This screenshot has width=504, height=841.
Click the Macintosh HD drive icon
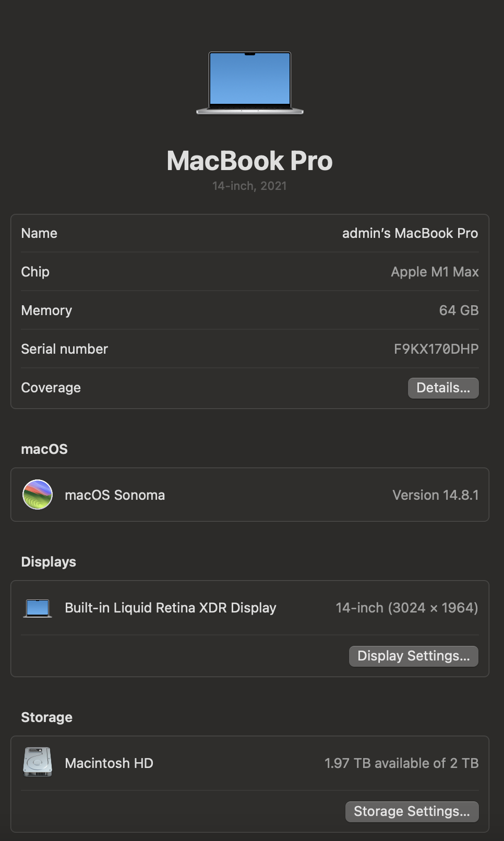[x=38, y=762]
